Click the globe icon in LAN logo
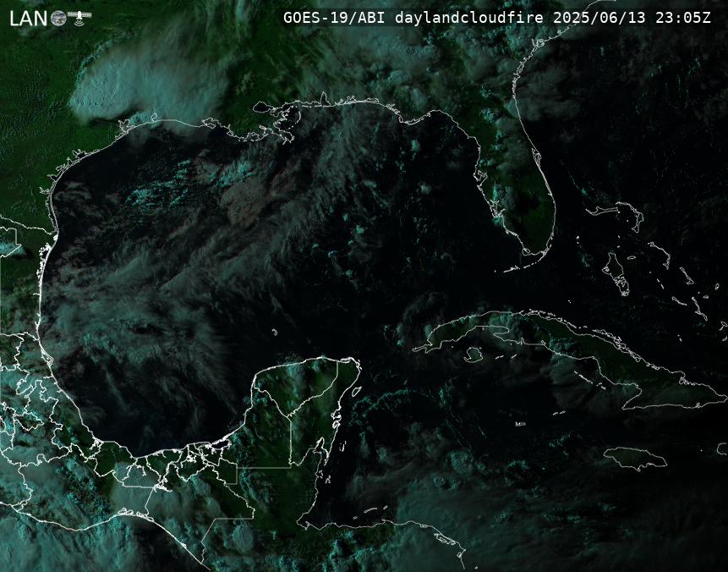728x572 pixels. [58, 19]
